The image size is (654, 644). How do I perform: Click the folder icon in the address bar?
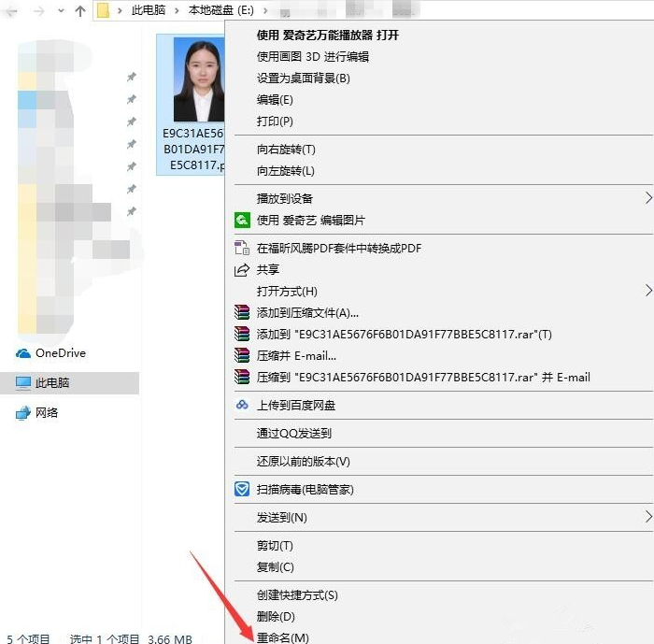point(103,10)
